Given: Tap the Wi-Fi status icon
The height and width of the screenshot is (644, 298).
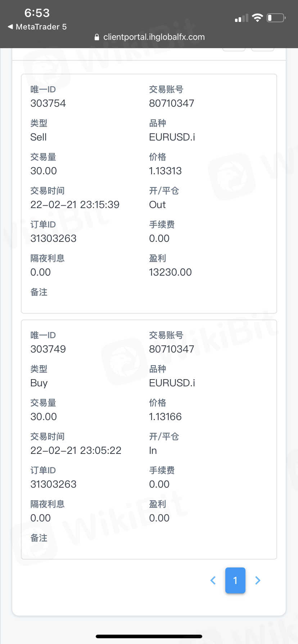Looking at the screenshot, I should [x=257, y=18].
